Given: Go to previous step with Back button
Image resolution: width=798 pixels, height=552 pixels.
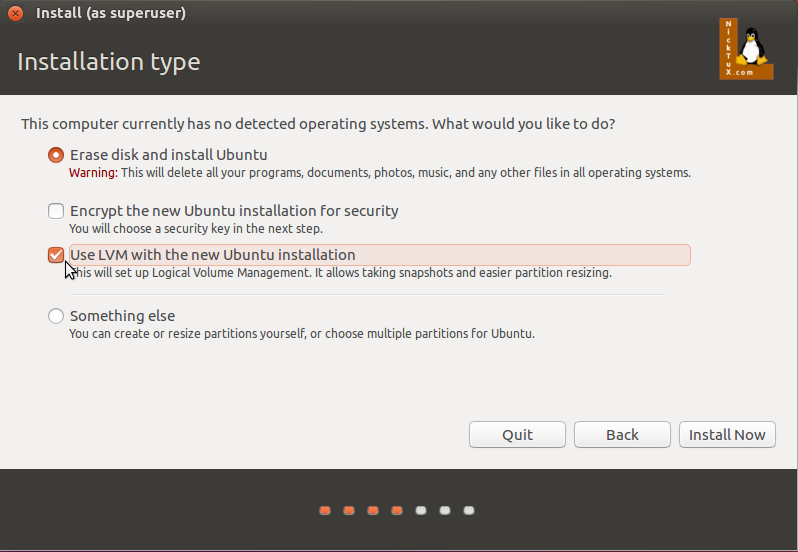Looking at the screenshot, I should click(x=622, y=434).
